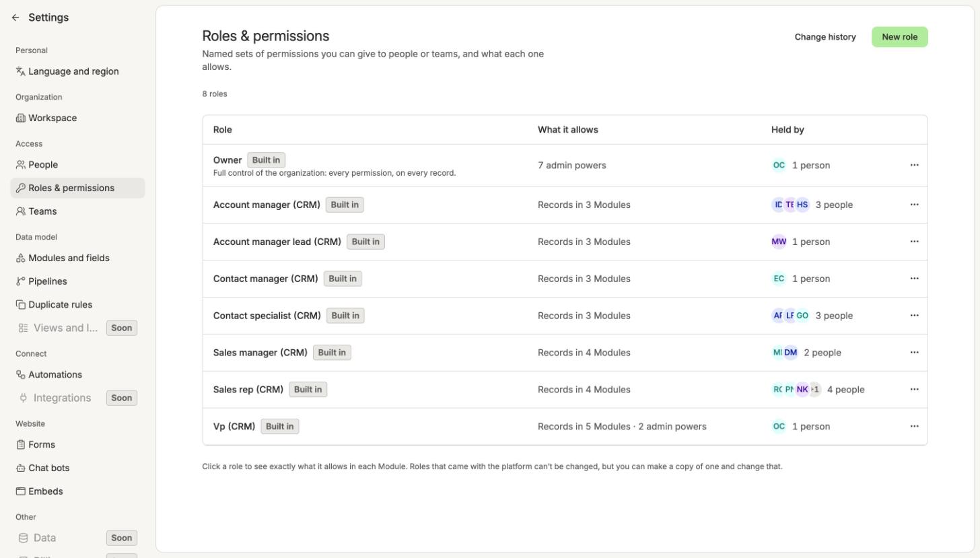980x558 pixels.
Task: Open Duplicate rules settings
Action: 77,304
